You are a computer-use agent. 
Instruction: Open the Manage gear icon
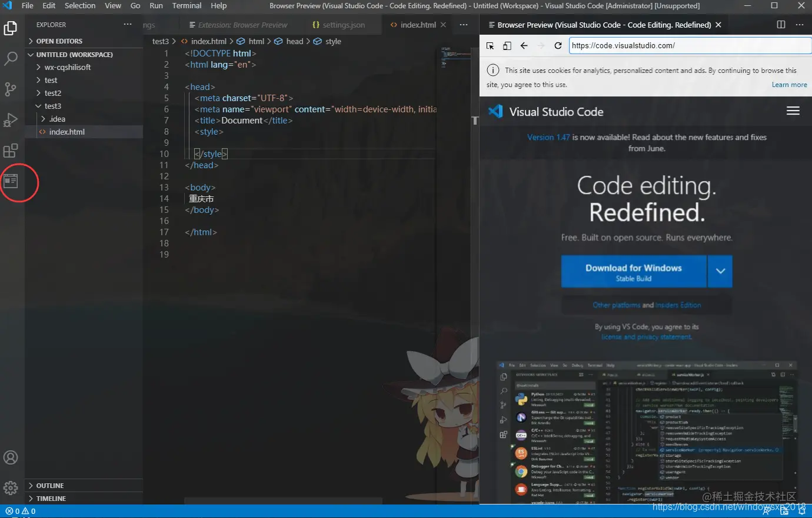[11, 488]
